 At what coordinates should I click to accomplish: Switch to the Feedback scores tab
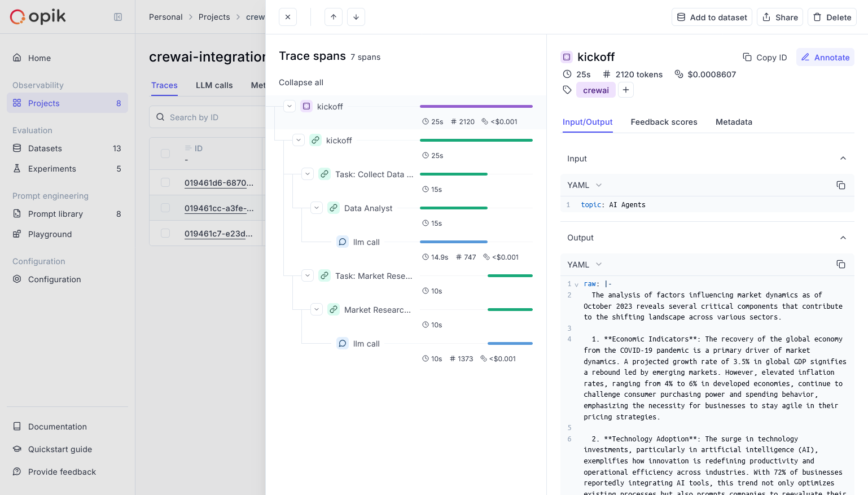664,122
